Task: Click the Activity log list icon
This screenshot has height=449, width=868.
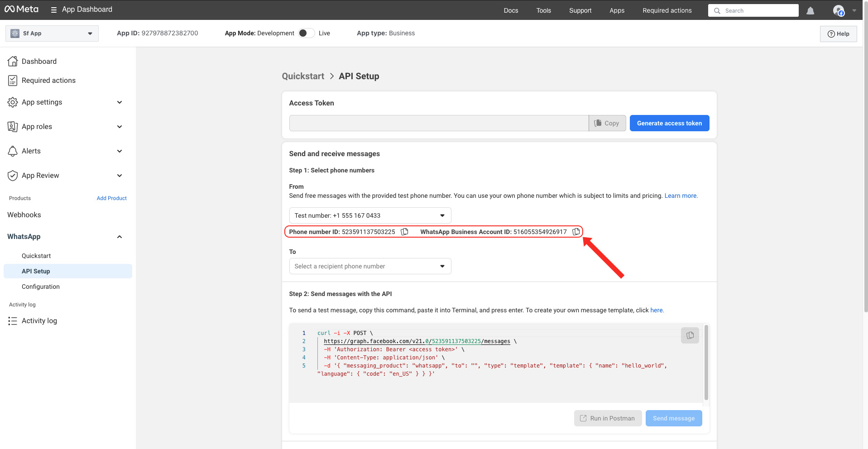Action: tap(13, 321)
